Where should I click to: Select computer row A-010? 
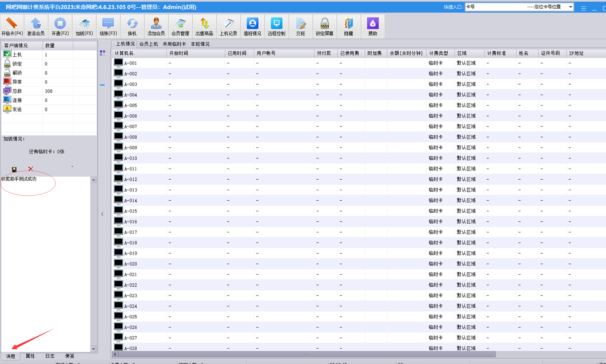tap(130, 158)
